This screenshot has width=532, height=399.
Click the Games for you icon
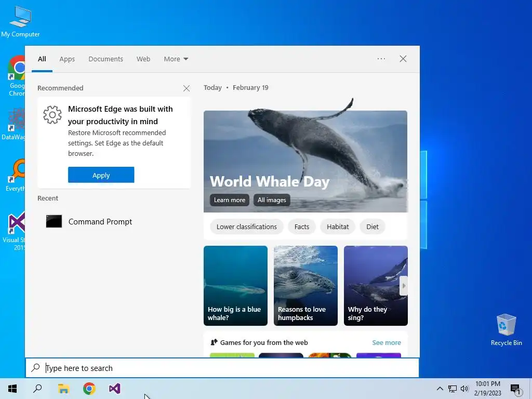point(214,342)
